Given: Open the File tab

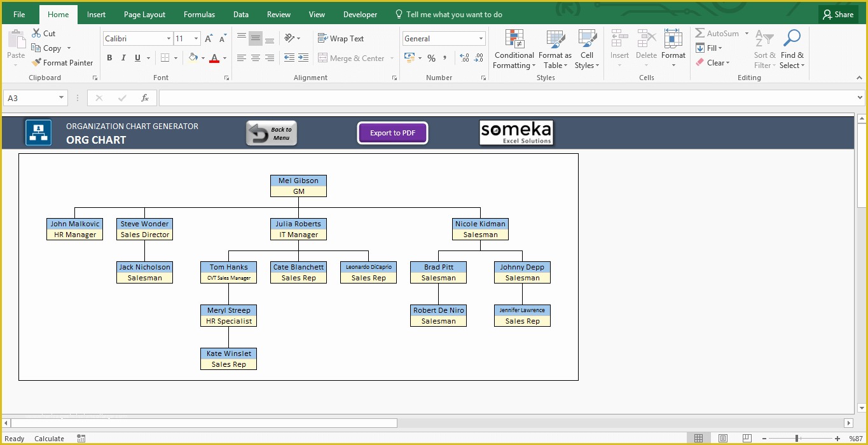Looking at the screenshot, I should (19, 15).
